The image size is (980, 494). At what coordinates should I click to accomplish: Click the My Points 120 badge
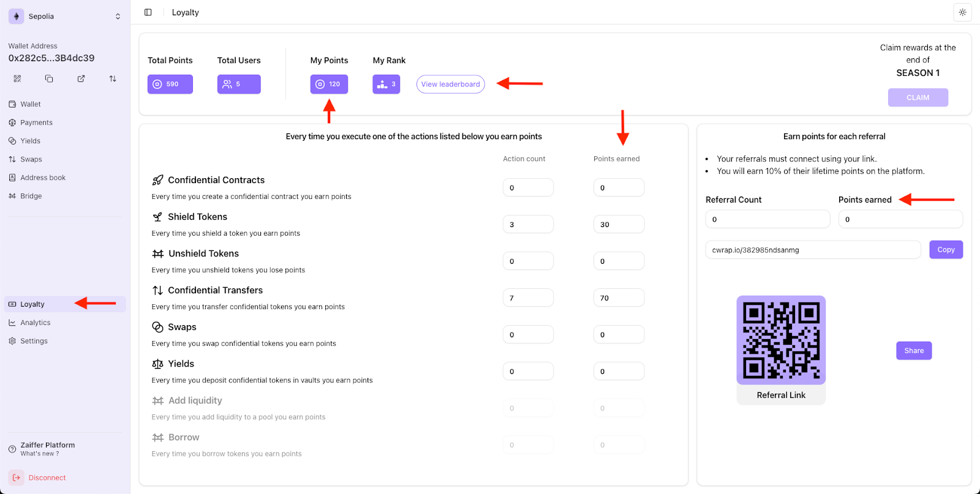pos(329,84)
